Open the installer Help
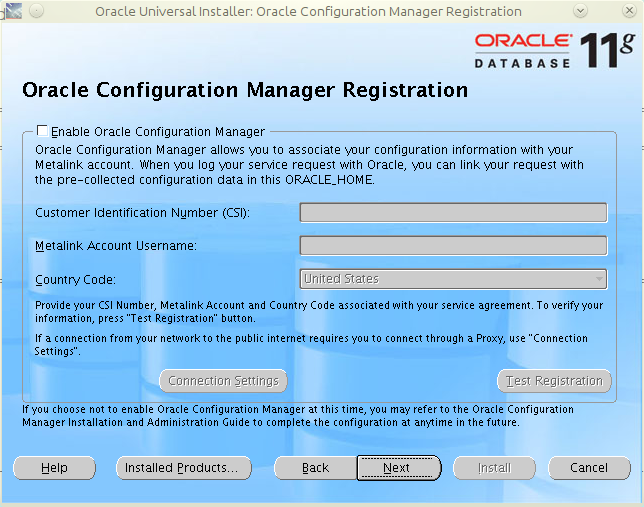The height and width of the screenshot is (507, 644). 54,468
